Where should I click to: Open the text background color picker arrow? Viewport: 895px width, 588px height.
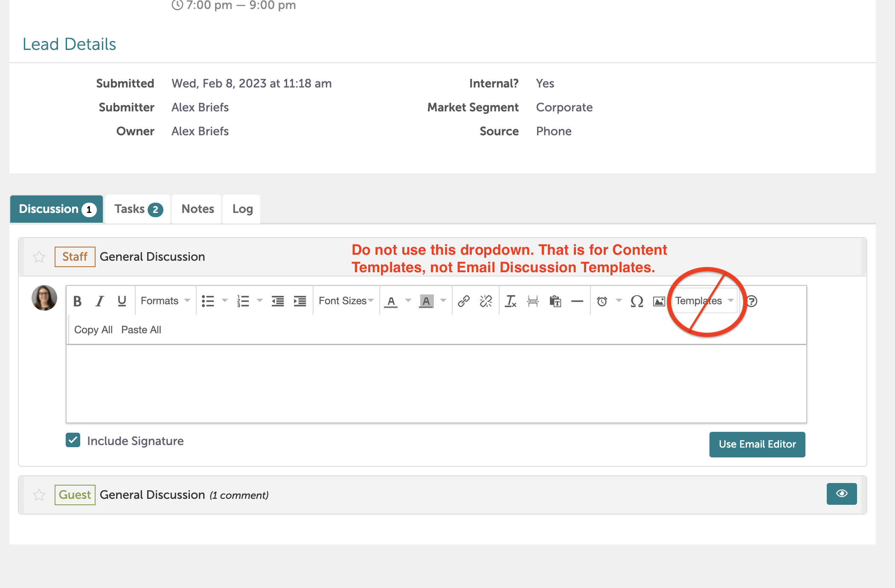[x=443, y=301]
